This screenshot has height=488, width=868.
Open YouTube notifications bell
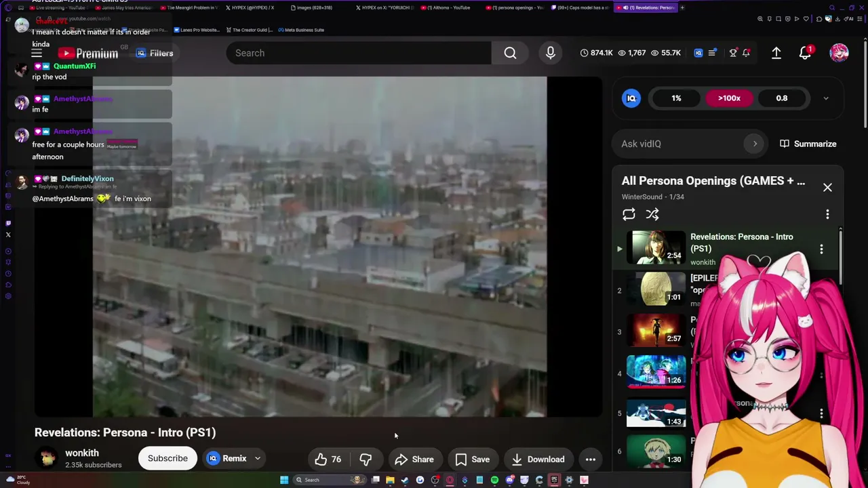click(x=805, y=53)
